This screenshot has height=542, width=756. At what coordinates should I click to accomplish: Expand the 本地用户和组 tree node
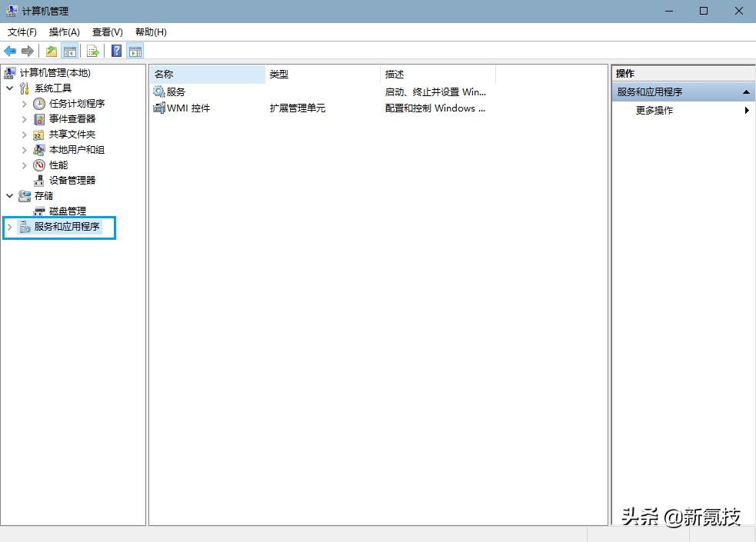[x=24, y=149]
